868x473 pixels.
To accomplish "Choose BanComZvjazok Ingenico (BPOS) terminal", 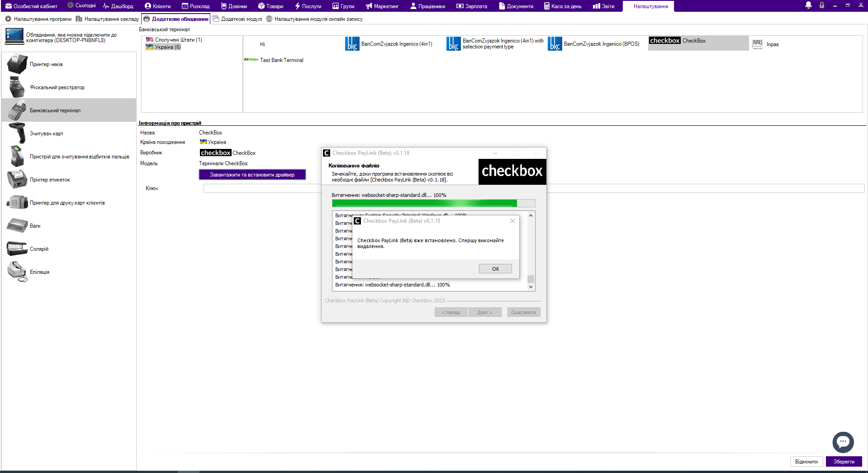I will tap(594, 44).
